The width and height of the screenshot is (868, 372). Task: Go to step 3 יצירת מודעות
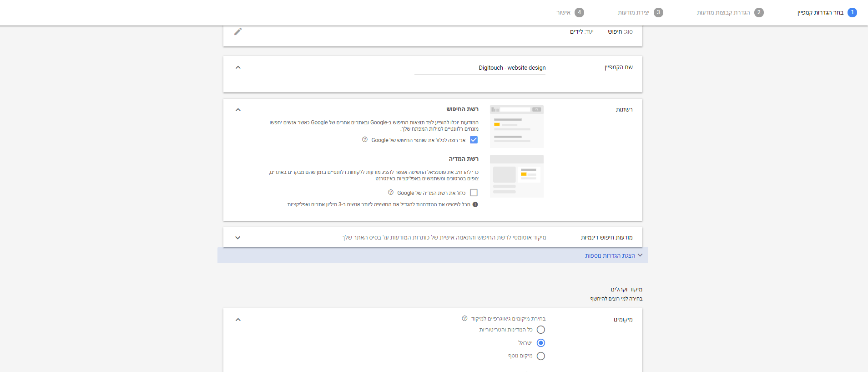(x=641, y=12)
